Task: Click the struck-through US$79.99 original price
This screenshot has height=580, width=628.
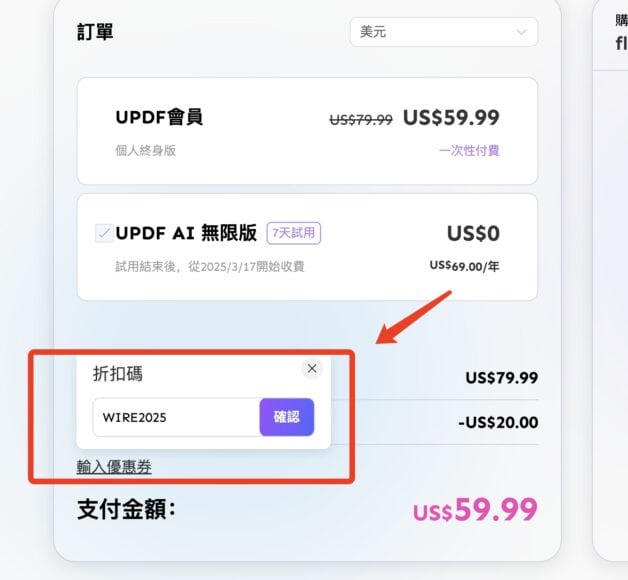Action: tap(361, 119)
